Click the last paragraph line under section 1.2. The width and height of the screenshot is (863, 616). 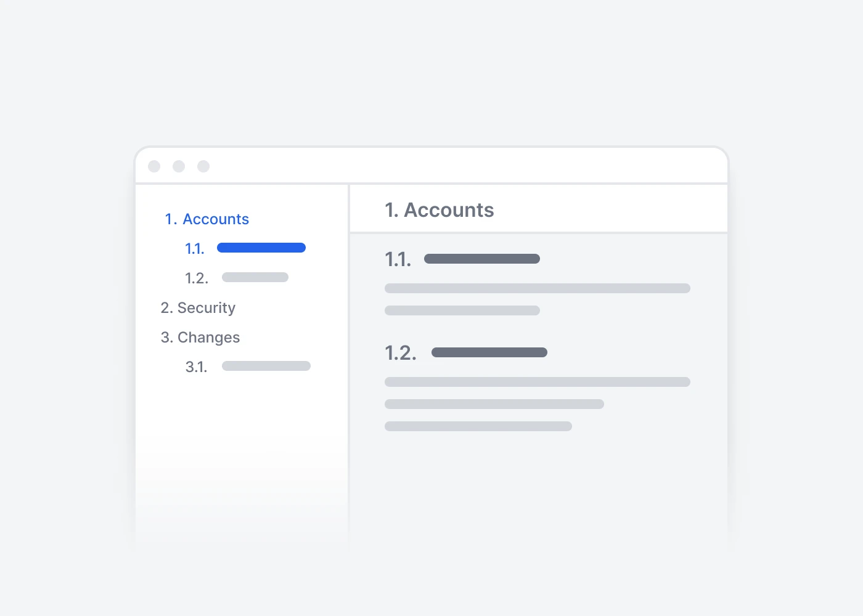(478, 426)
